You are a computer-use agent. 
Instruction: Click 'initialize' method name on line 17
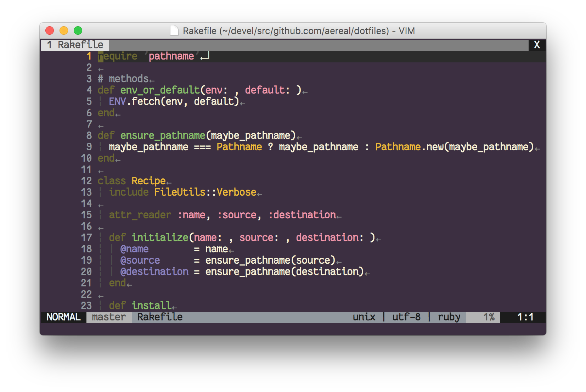point(160,237)
